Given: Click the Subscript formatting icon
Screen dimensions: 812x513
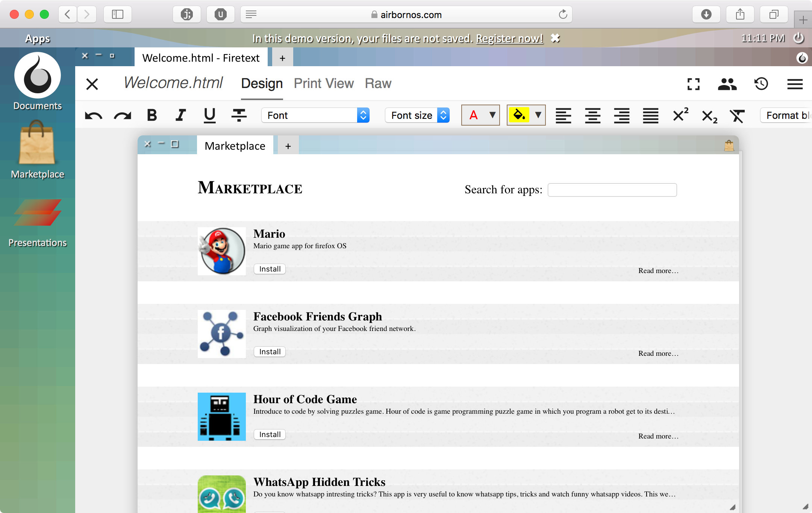Looking at the screenshot, I should (x=709, y=115).
